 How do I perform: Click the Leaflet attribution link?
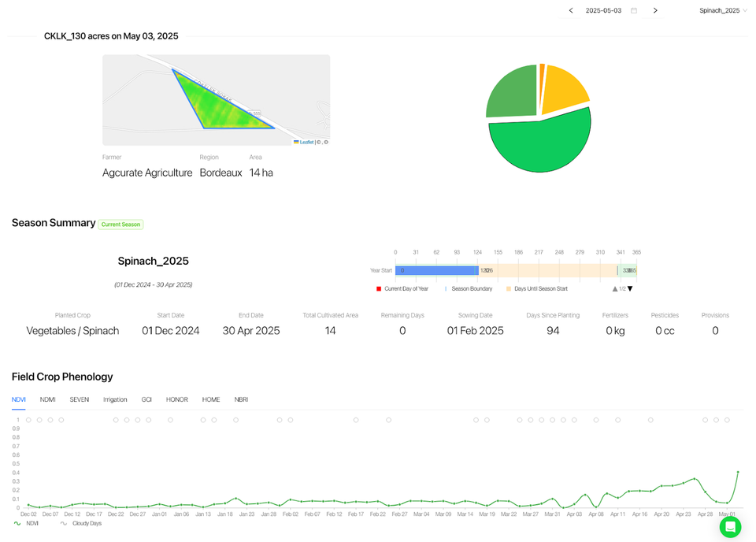306,142
